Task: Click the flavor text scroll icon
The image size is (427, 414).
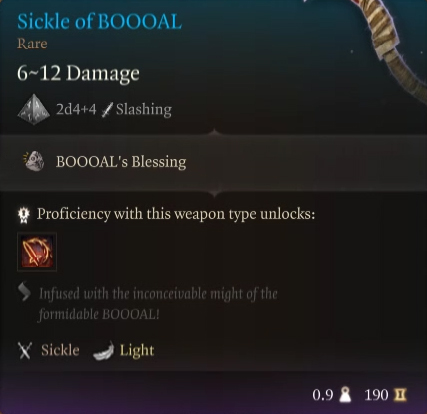Action: click(25, 292)
